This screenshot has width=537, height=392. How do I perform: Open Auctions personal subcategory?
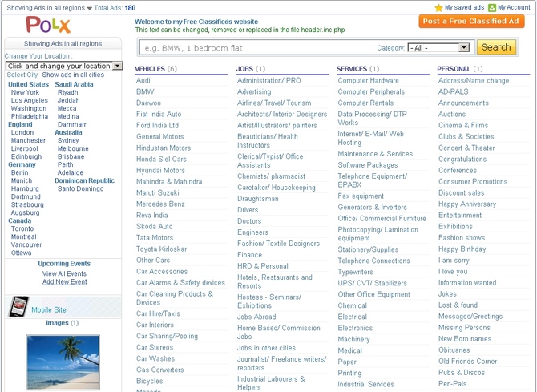(452, 114)
